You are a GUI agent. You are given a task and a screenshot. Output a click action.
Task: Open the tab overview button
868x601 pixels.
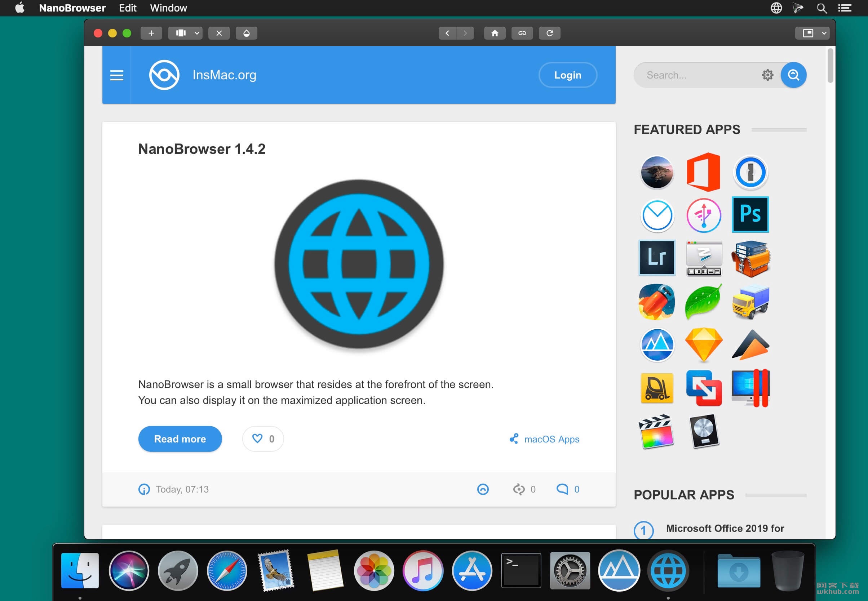point(181,33)
